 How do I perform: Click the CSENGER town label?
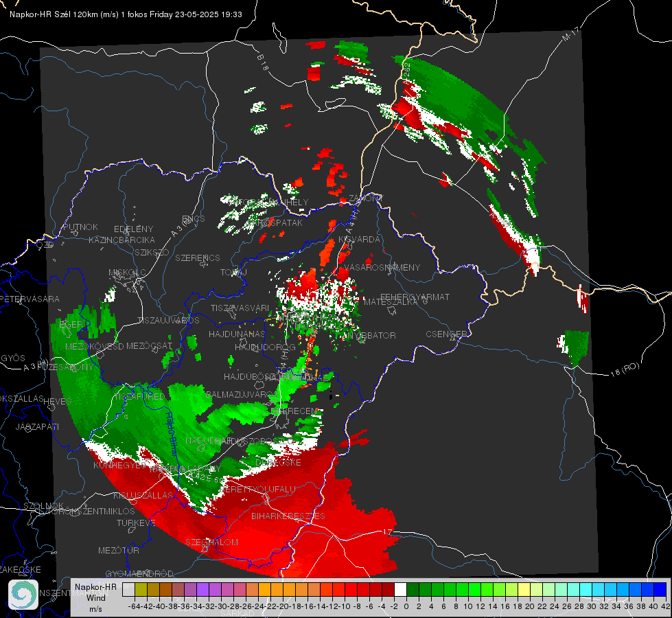tap(446, 334)
